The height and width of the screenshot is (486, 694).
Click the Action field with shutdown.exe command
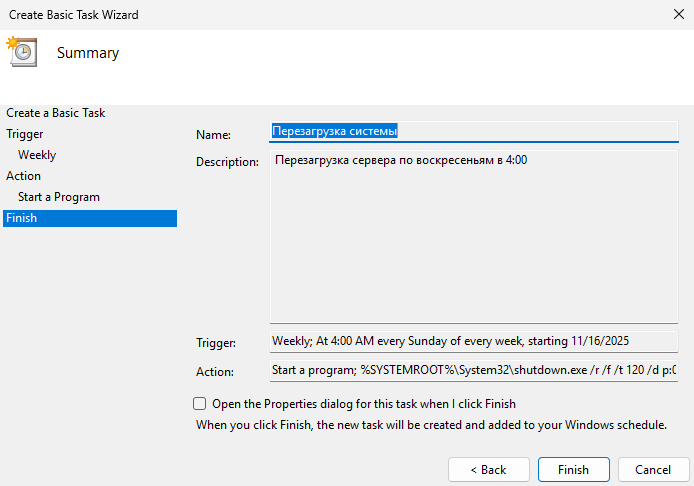[x=473, y=371]
